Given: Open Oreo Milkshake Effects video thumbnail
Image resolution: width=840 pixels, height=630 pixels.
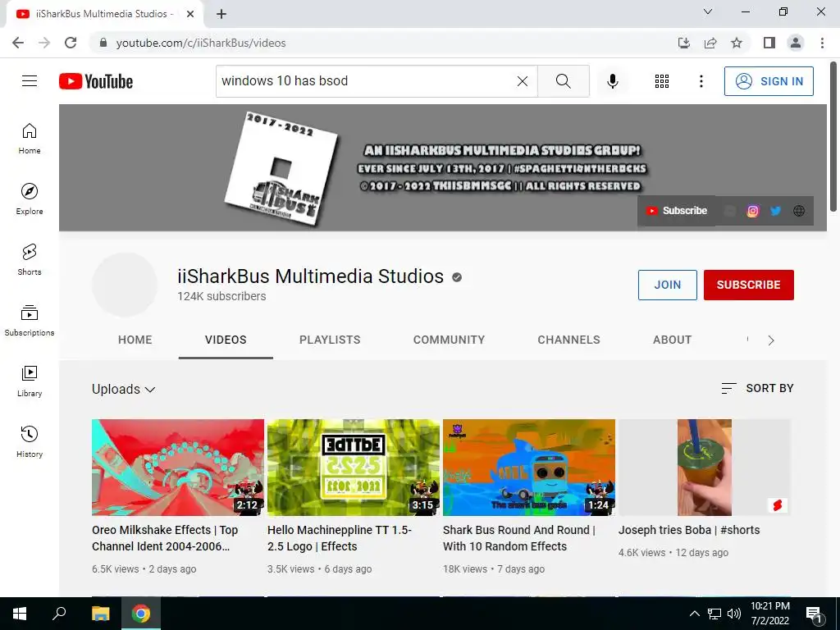Looking at the screenshot, I should point(178,468).
